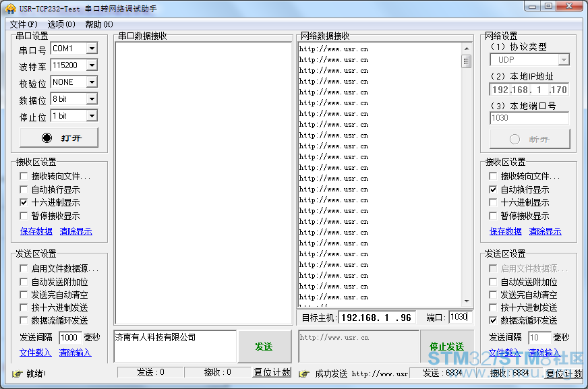Image resolution: width=588 pixels, height=389 pixels.
Task: Click serial 接收 : 0 counter
Action: pos(218,373)
